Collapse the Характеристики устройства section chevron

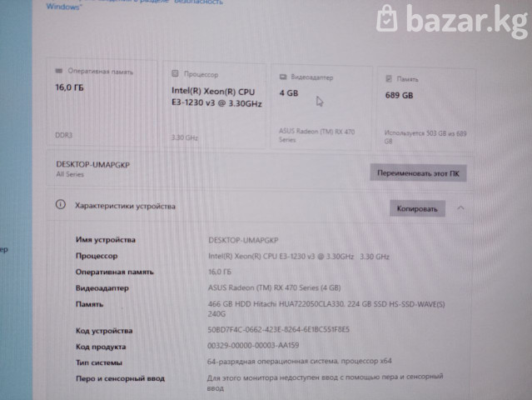tap(460, 207)
